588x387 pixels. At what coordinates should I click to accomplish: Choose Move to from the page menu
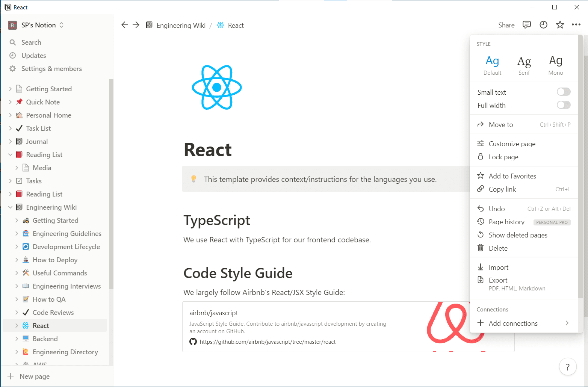524,125
